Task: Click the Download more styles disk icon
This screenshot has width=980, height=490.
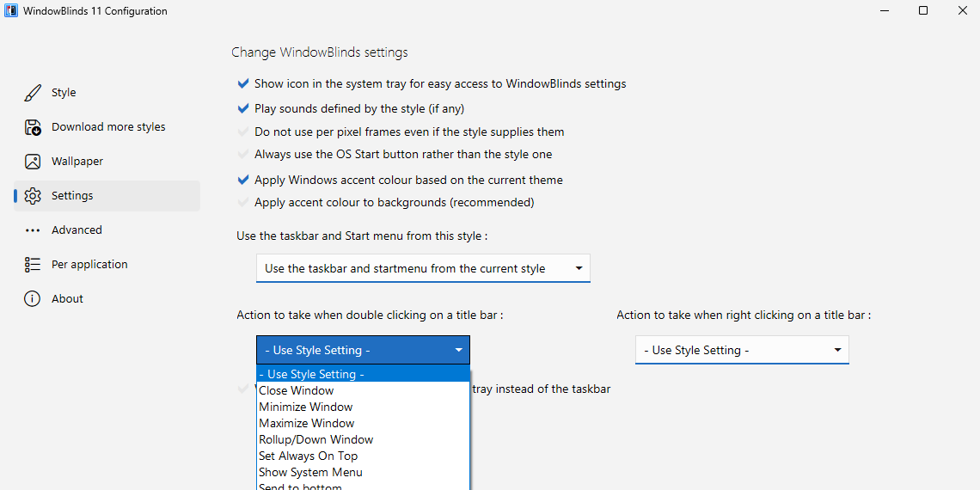Action: 33,127
